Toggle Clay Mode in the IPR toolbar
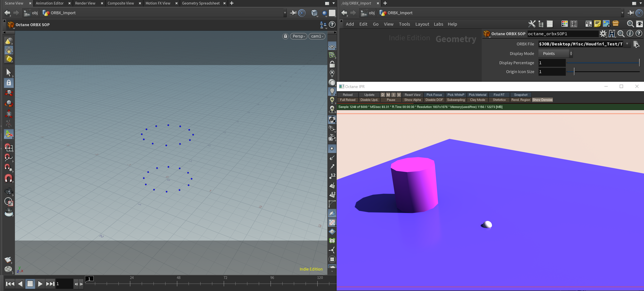644x291 pixels. (x=477, y=100)
